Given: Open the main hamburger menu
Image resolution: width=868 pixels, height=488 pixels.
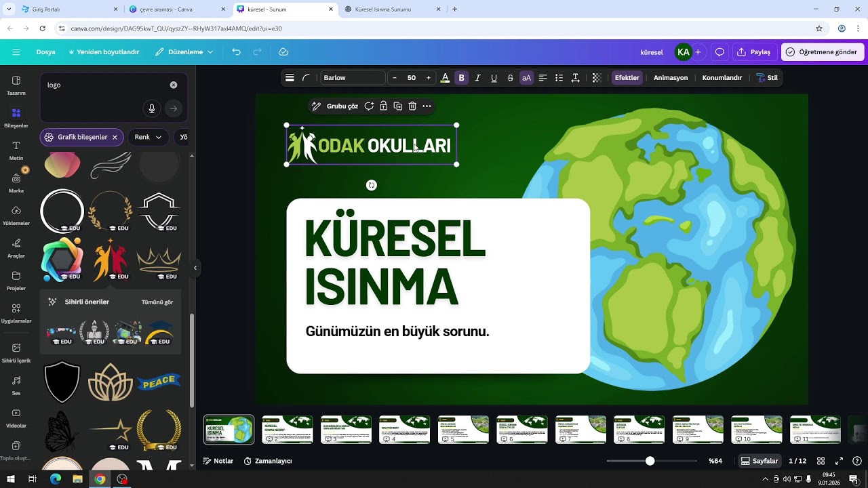Looking at the screenshot, I should (16, 52).
